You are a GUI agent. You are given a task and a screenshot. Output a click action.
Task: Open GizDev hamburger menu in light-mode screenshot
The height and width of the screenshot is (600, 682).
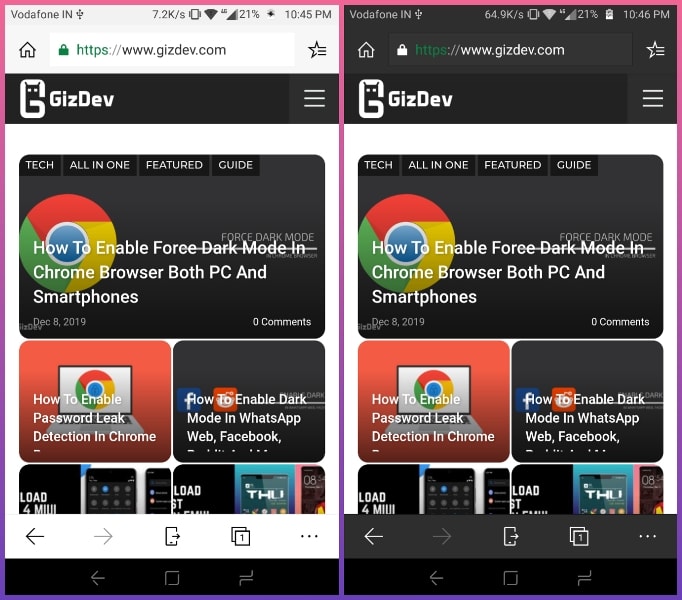pos(314,98)
